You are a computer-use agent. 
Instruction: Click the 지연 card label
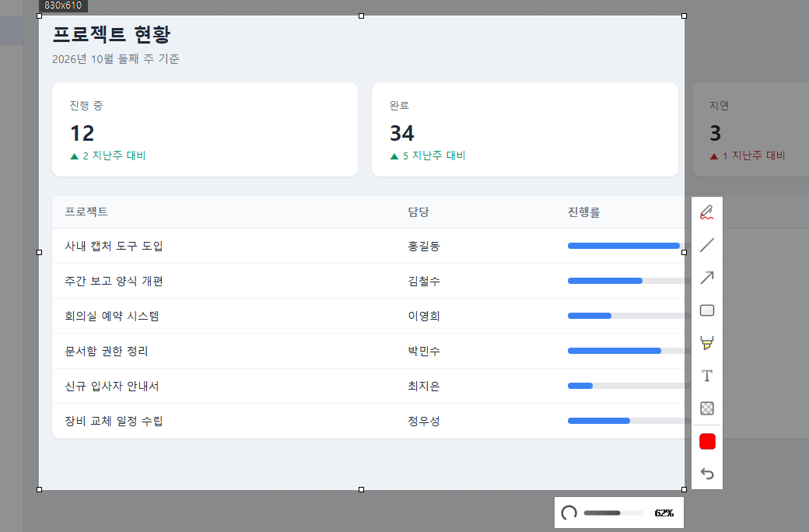[720, 105]
